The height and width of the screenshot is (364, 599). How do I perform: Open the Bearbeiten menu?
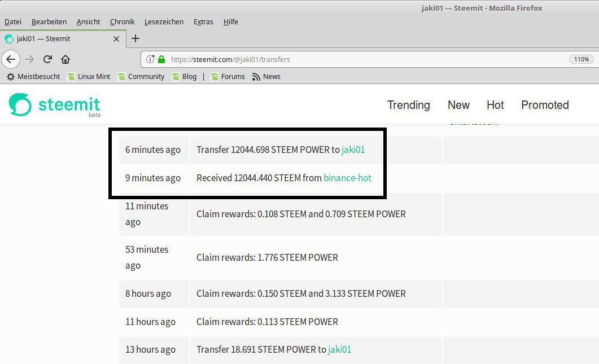49,22
